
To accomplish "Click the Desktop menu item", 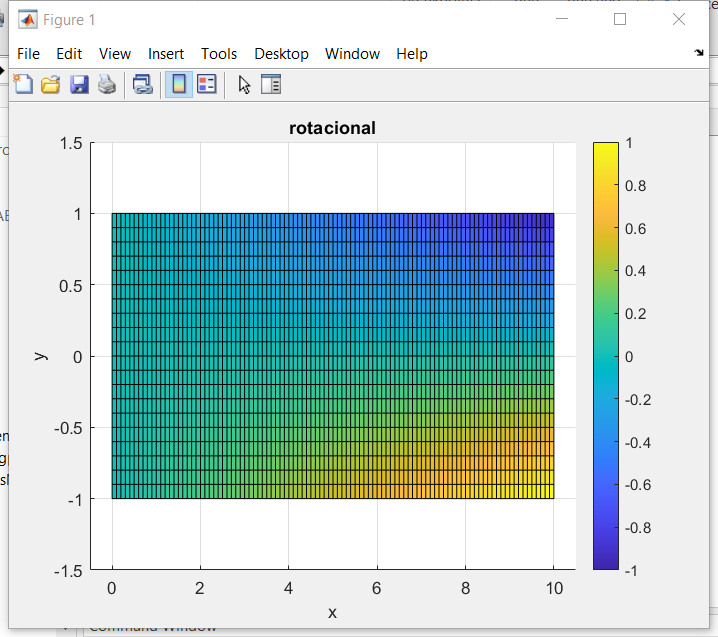I will click(281, 54).
